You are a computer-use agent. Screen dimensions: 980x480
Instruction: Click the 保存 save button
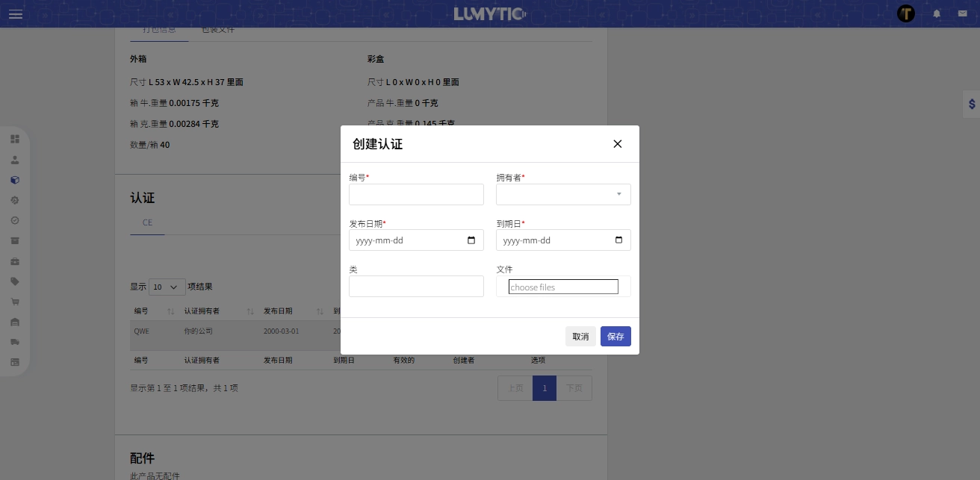click(615, 336)
